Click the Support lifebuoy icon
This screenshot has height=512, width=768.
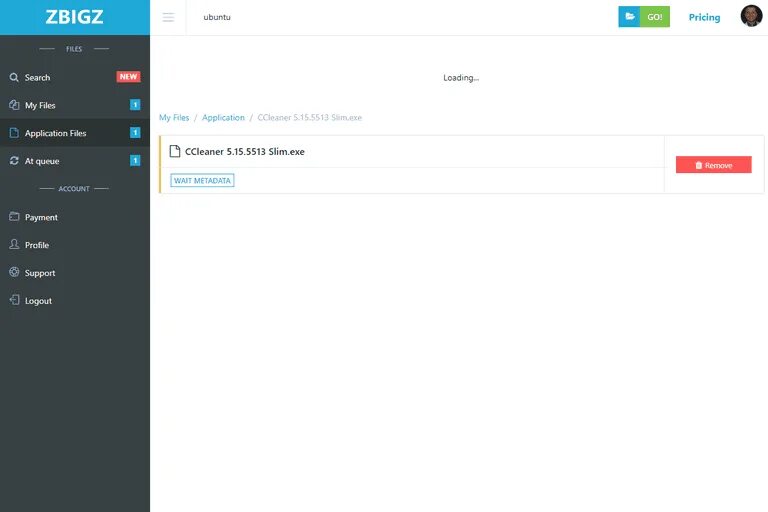point(14,272)
